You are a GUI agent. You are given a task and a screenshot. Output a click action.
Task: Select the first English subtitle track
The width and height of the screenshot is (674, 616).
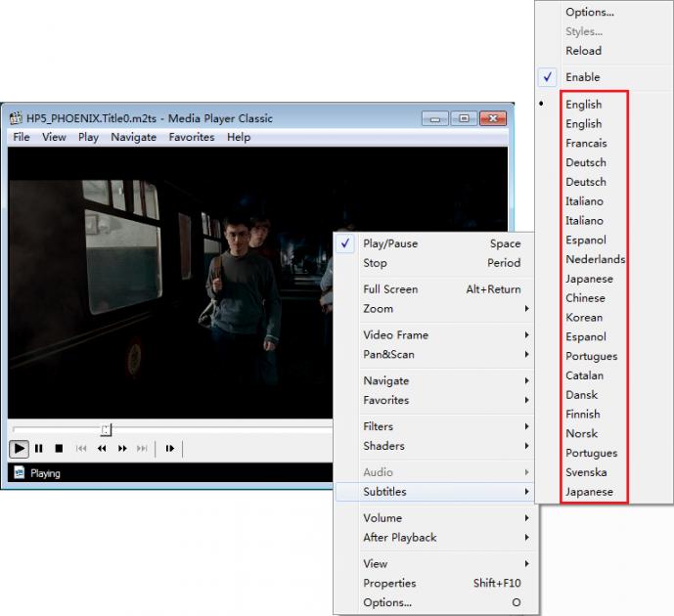click(605, 105)
